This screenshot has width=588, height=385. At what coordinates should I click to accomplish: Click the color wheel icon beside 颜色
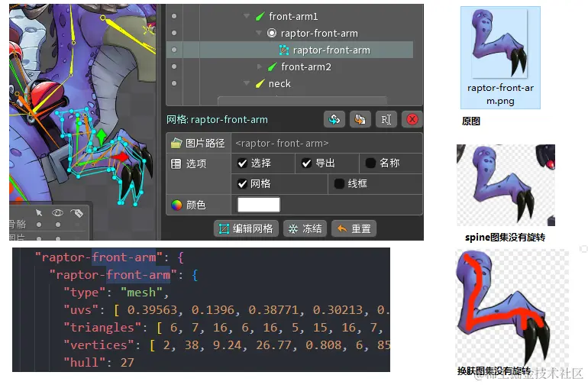point(176,205)
